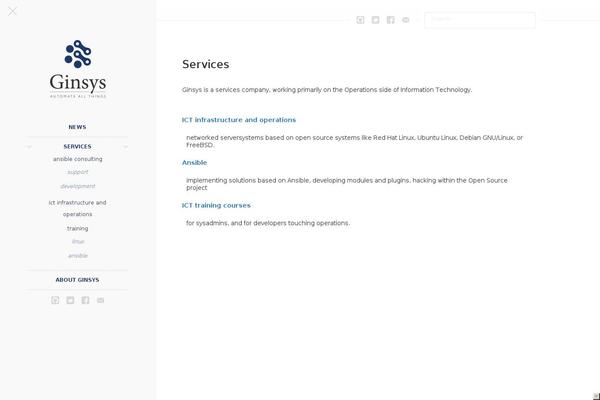This screenshot has height=400, width=600.
Task: Collapse the Services menu using the right chevron
Action: click(126, 147)
